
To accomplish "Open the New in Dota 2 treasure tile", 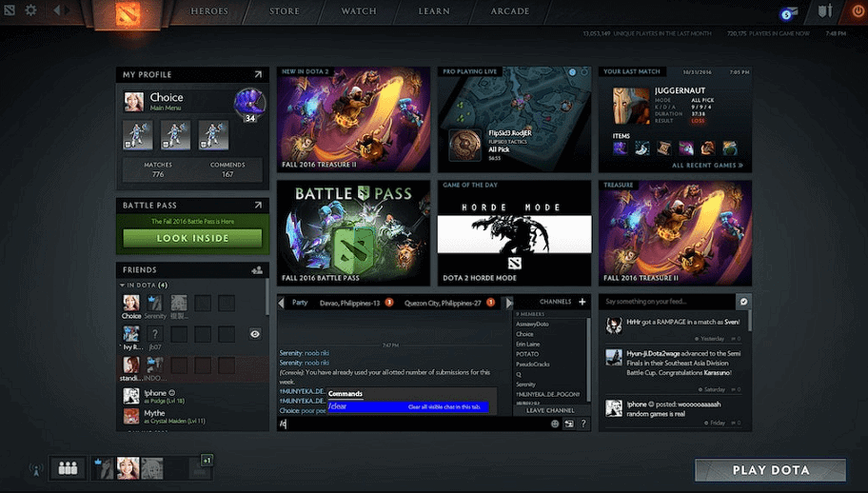I will click(x=353, y=119).
